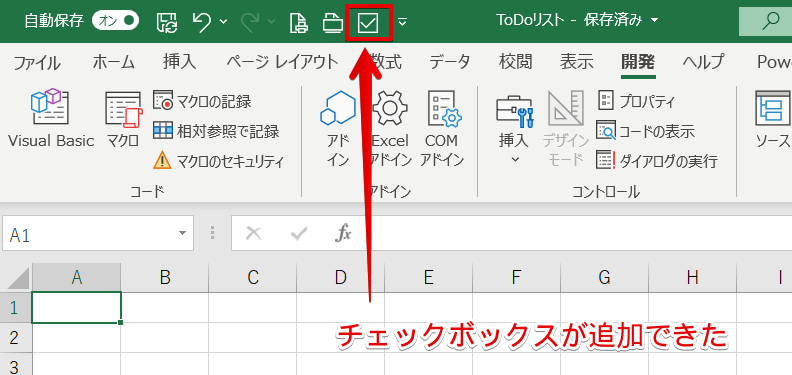The height and width of the screenshot is (375, 792).
Task: Select column D header
Action: point(340,277)
